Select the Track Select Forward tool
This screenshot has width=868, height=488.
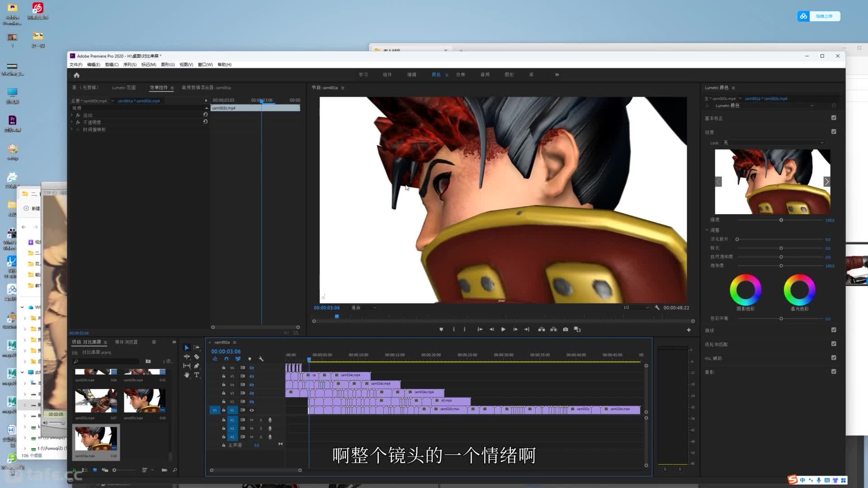[197, 347]
